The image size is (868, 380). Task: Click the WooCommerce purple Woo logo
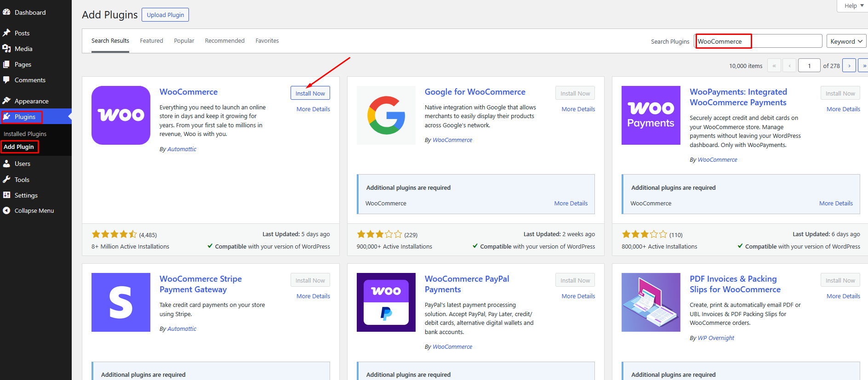[121, 115]
